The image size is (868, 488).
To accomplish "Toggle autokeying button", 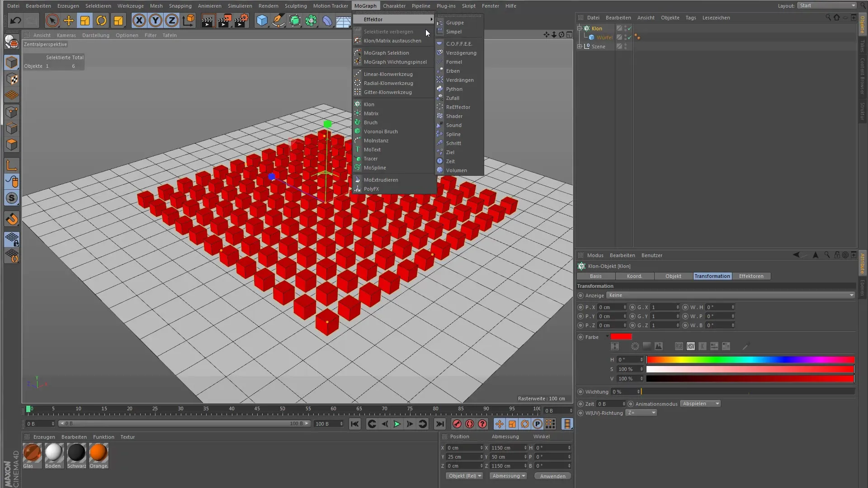I will (x=470, y=424).
